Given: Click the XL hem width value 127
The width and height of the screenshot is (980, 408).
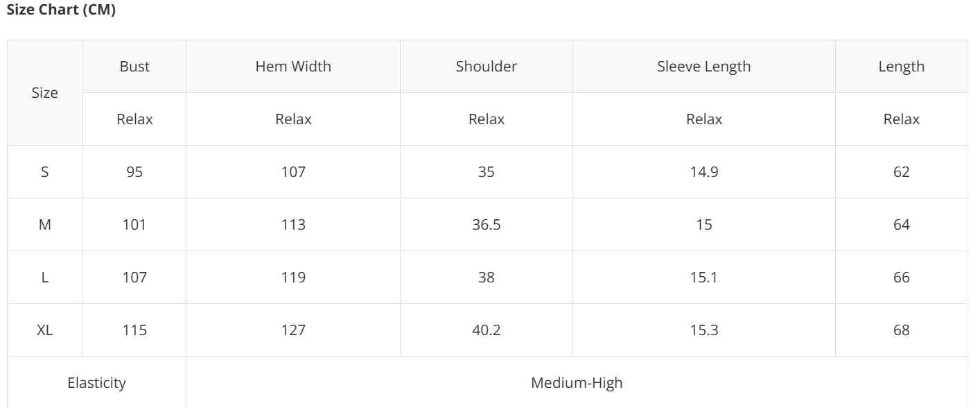Looking at the screenshot, I should [x=293, y=330].
